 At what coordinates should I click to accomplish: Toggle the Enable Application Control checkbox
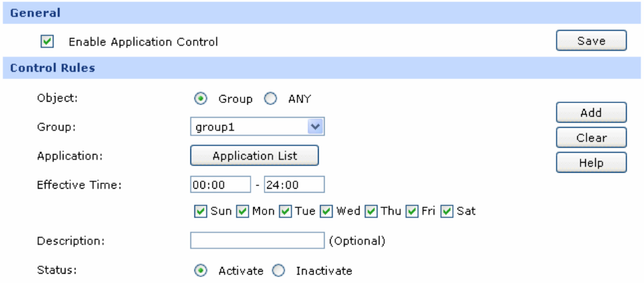tap(47, 42)
